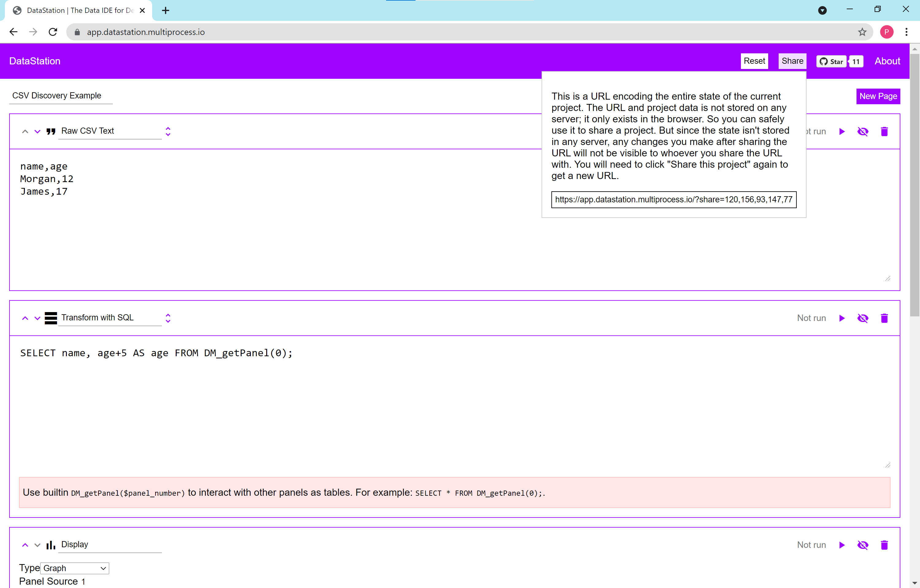Edit the CSV Discovery Example page name

point(61,95)
